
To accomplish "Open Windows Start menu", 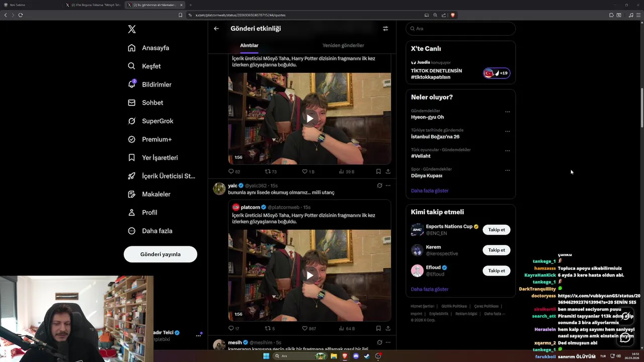I will click(266, 356).
